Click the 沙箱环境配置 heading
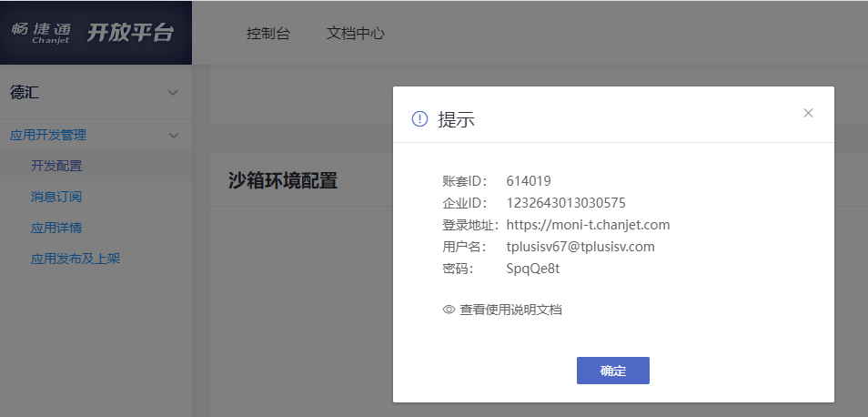This screenshot has width=868, height=417. coord(283,180)
